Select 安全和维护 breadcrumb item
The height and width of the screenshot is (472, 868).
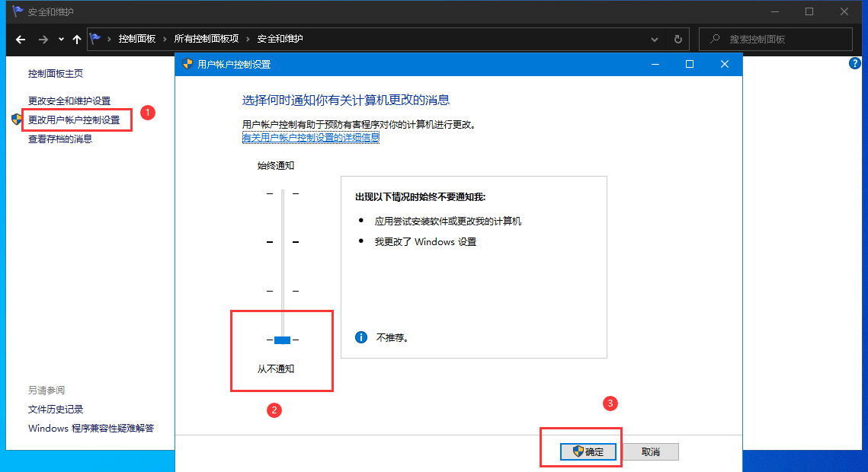(x=280, y=39)
